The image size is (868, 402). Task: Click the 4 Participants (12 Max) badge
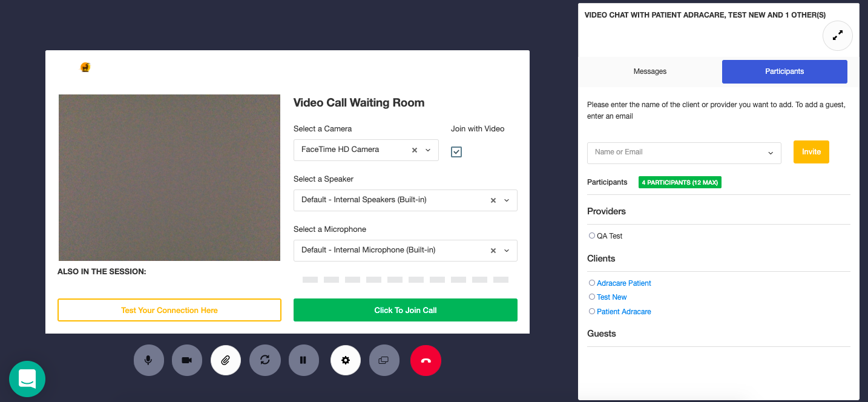[x=680, y=182]
